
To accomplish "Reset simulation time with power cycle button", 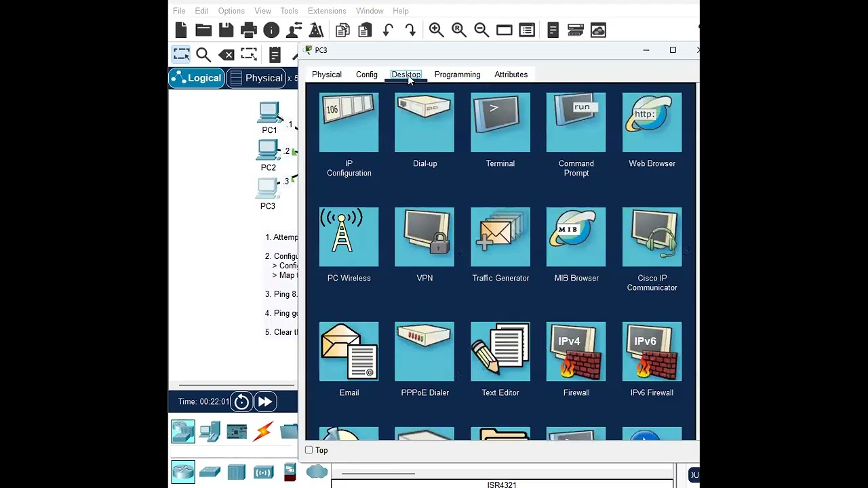I will (241, 402).
